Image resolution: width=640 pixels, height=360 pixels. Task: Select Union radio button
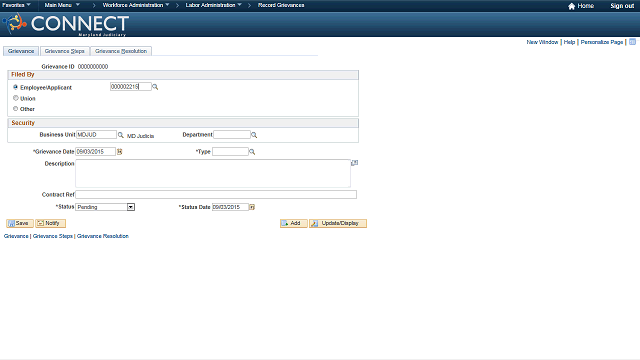click(x=16, y=98)
